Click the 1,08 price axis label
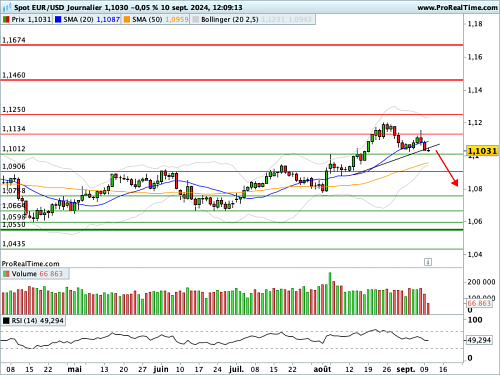 click(475, 189)
